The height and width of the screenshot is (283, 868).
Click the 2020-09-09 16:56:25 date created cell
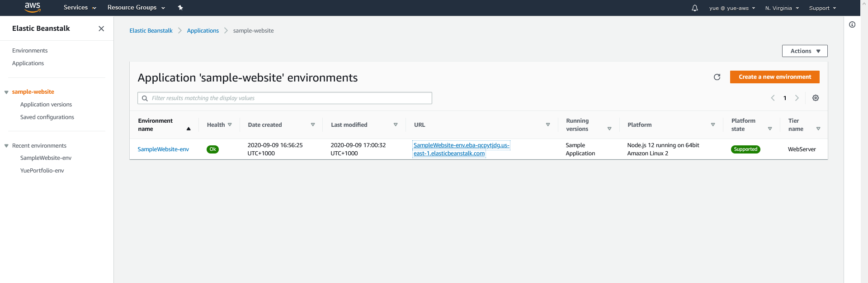tap(275, 149)
